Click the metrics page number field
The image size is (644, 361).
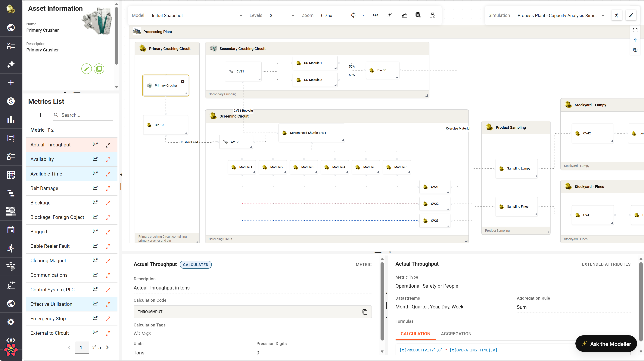tap(82, 347)
